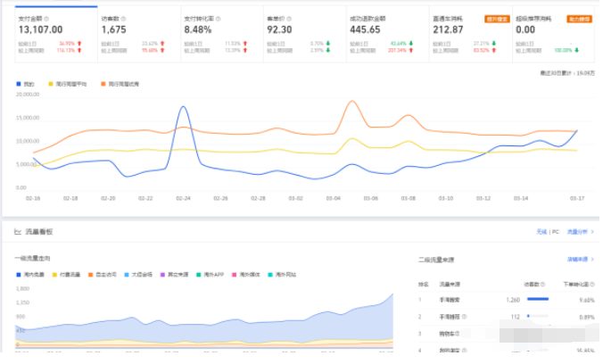
Task: Open the help icon beside 购物车
Action: pyautogui.click(x=457, y=334)
